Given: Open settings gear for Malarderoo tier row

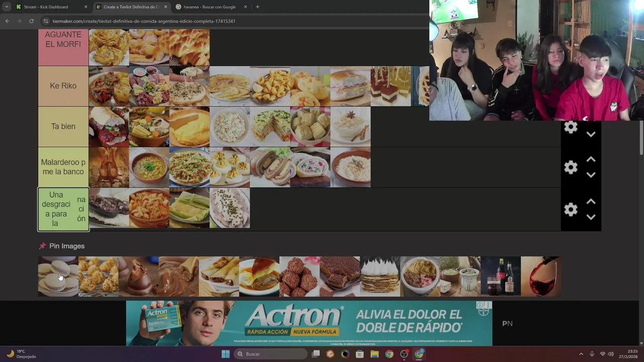Looking at the screenshot, I should pyautogui.click(x=571, y=167).
